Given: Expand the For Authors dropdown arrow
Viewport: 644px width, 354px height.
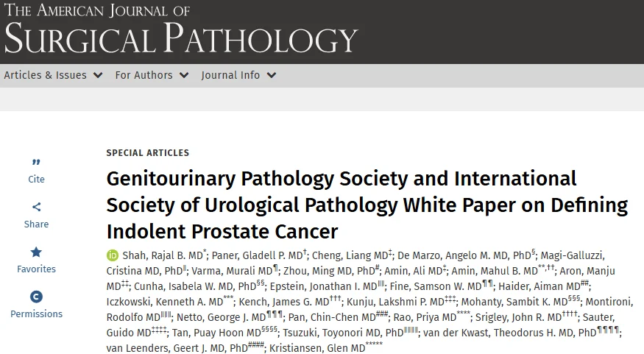Looking at the screenshot, I should [x=184, y=76].
